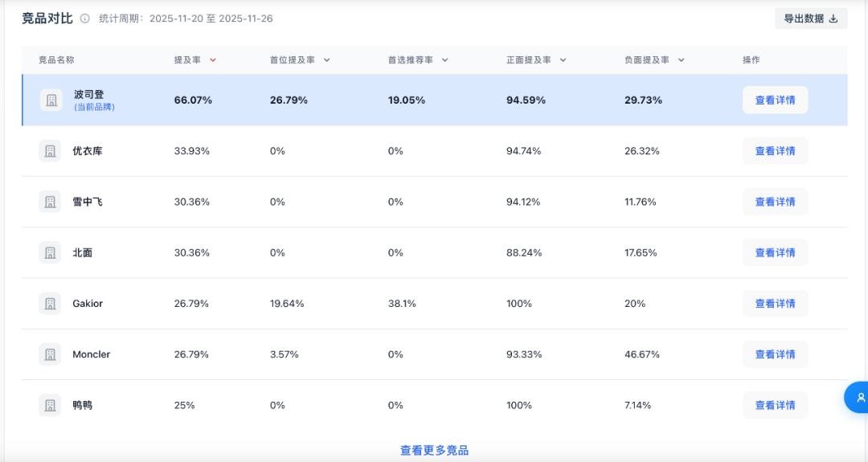Click 波司登's 29.73% negative rate
The width and height of the screenshot is (868, 462).
tap(643, 100)
